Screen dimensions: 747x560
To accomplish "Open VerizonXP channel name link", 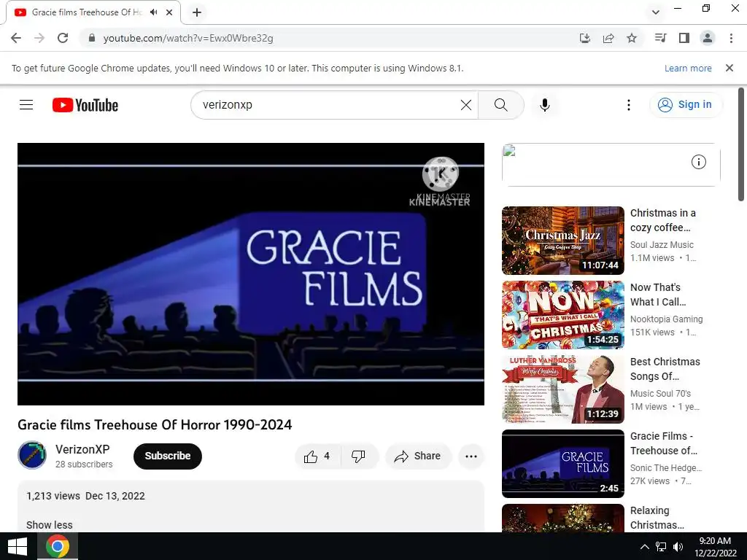I will point(82,449).
